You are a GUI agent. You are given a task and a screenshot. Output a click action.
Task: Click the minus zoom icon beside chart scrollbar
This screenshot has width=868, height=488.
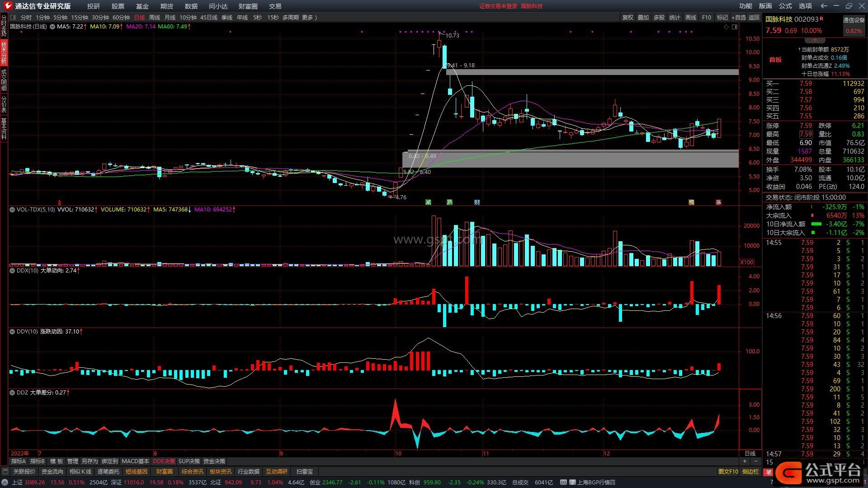(755, 461)
